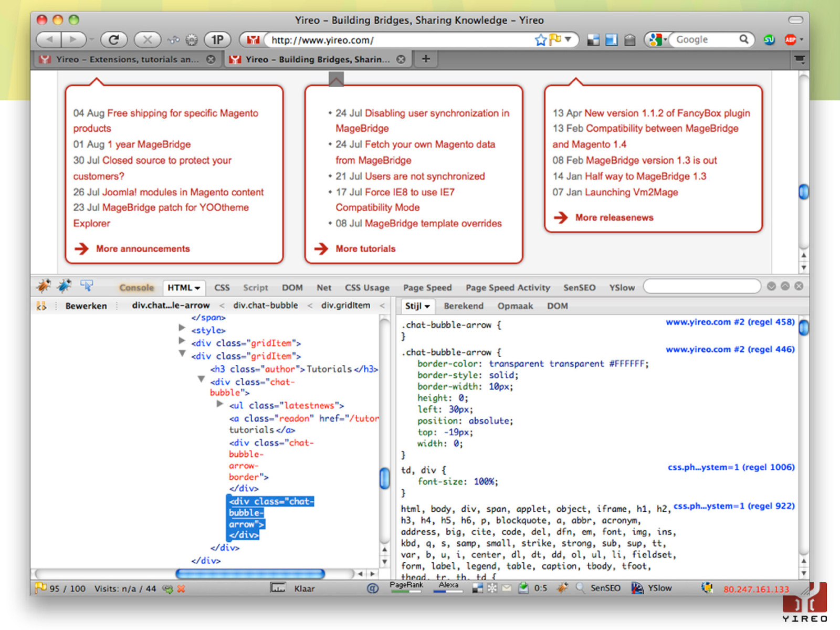Click the web page vertical scrollbar thumb
The image size is (840, 630).
(x=804, y=192)
